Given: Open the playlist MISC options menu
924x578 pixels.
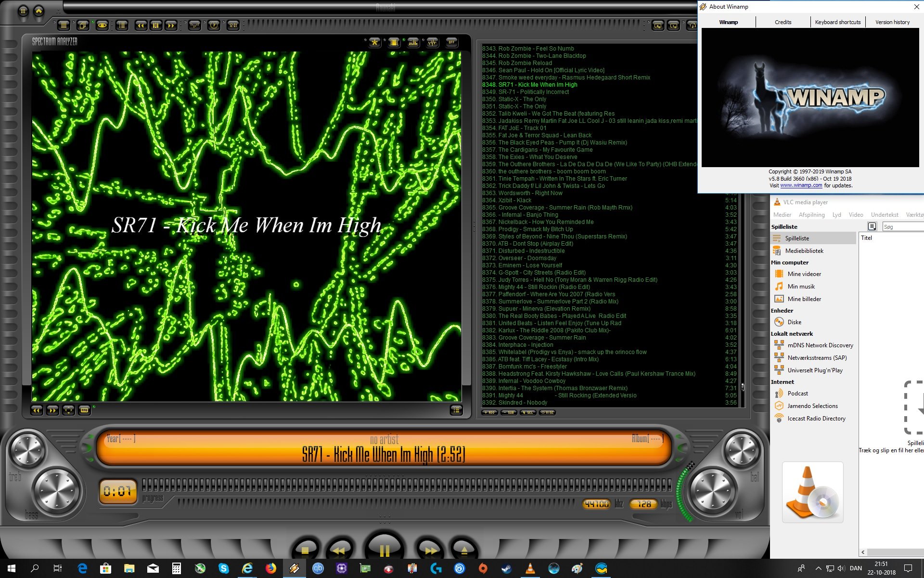Looking at the screenshot, I should click(x=547, y=412).
